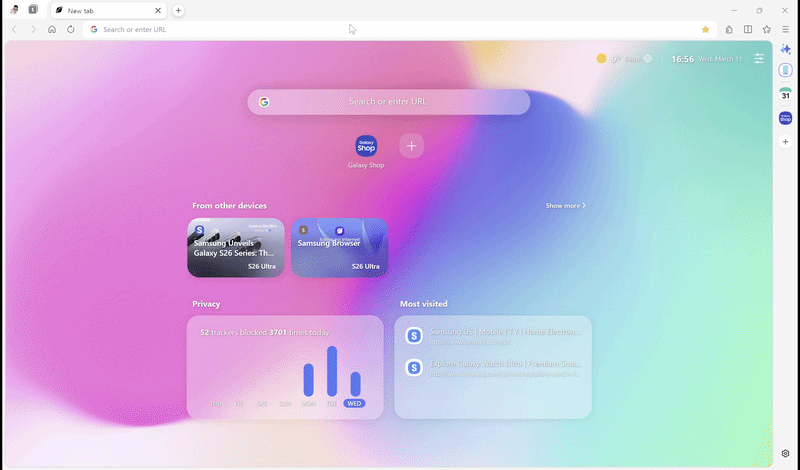Toggle the split view panel icon
Image resolution: width=800 pixels, height=470 pixels.
tap(748, 29)
